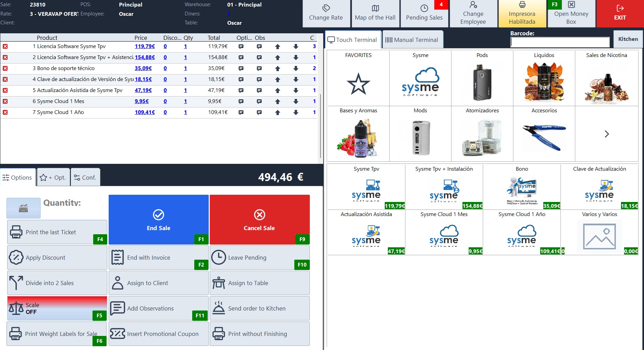Switch to Manual Terminal tab
The width and height of the screenshot is (644, 350).
coord(412,40)
